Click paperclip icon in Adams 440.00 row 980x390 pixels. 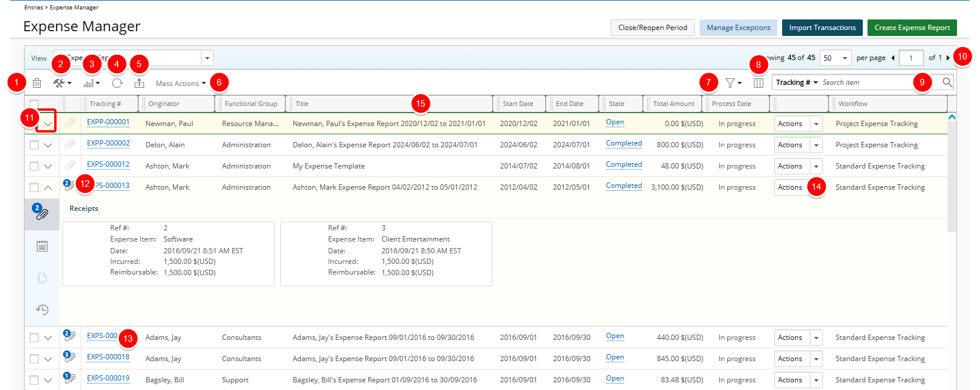[x=69, y=336]
